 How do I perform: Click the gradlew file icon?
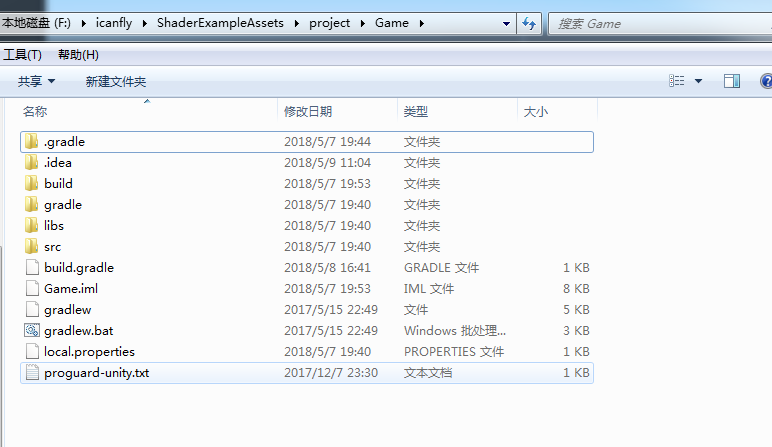point(32,310)
